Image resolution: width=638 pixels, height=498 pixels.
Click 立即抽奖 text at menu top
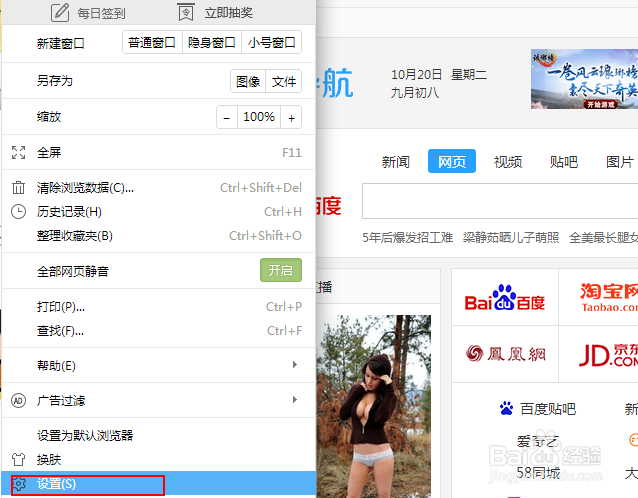click(229, 13)
